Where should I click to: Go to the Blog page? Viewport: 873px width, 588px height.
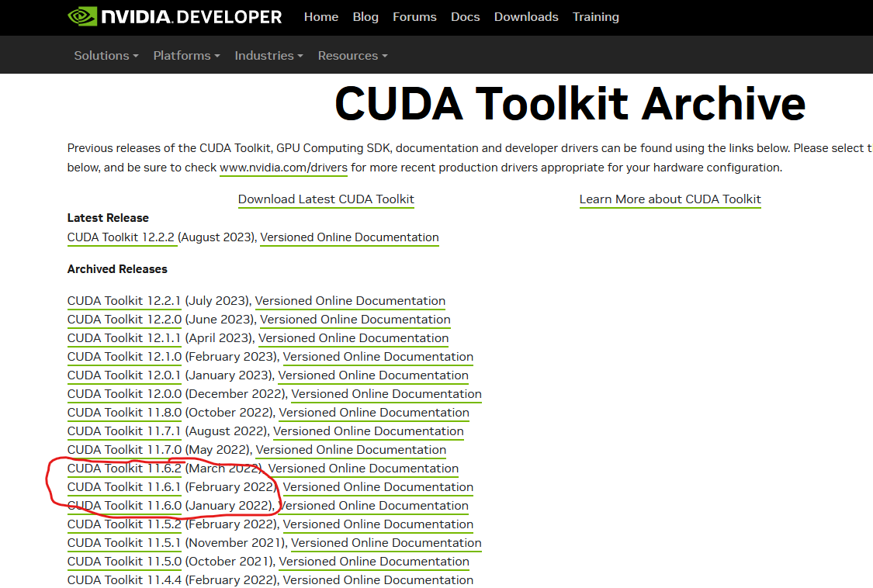pyautogui.click(x=365, y=17)
